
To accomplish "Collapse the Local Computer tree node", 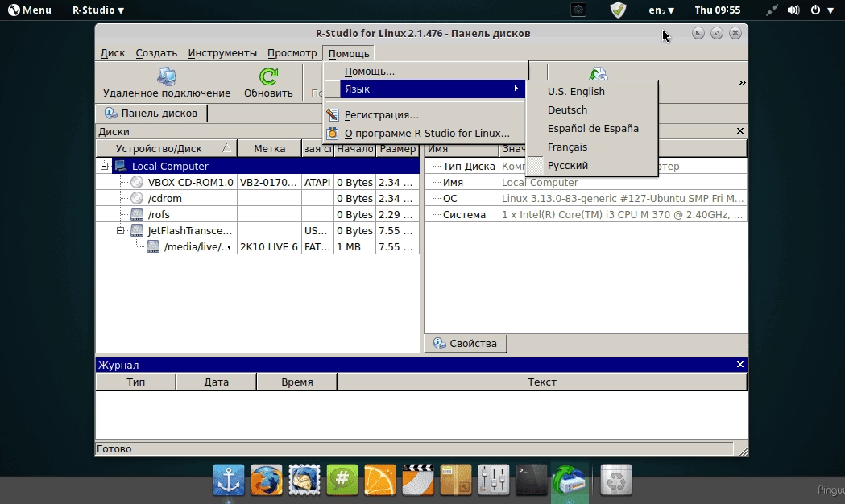I will pos(104,166).
